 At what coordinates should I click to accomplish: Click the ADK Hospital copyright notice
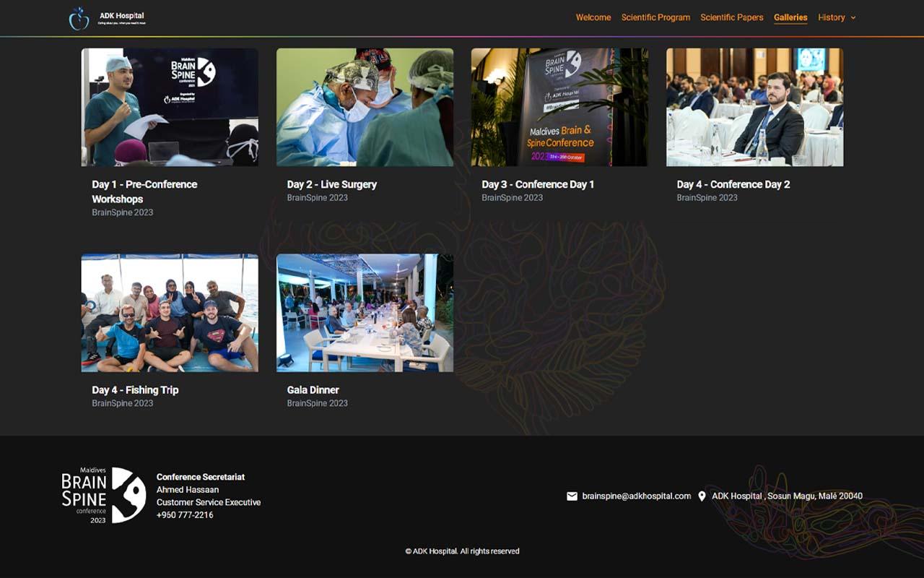462,551
